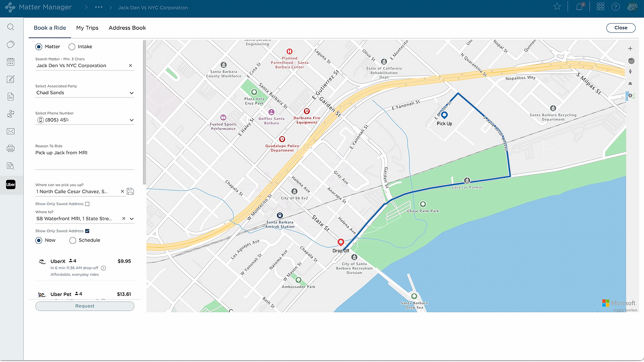The height and width of the screenshot is (362, 644).
Task: Click the Santa Barbara Amtrak Station marker
Action: point(280,216)
